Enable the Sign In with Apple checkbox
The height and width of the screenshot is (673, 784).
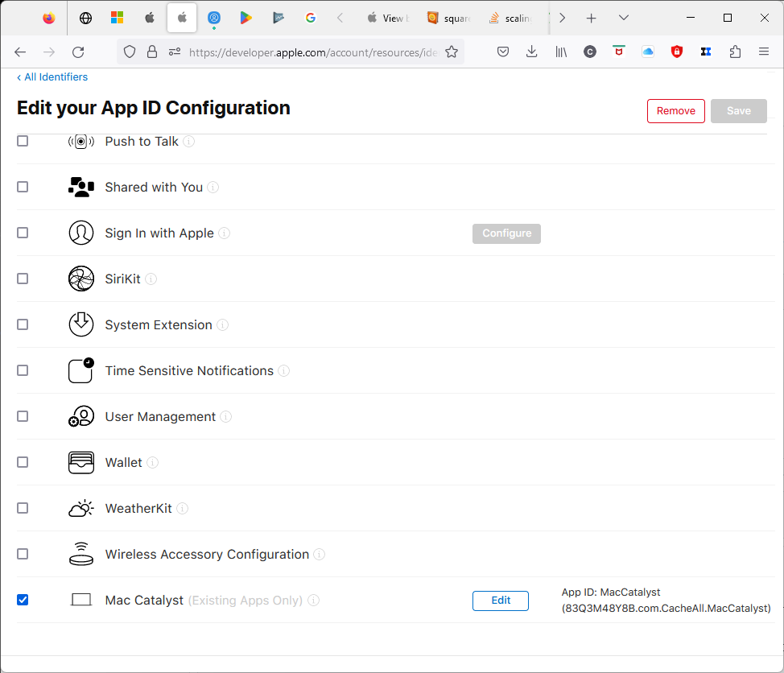point(22,233)
